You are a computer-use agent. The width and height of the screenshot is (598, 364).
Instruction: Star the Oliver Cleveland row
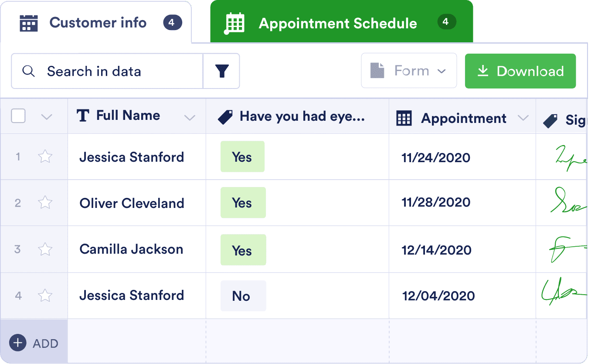point(45,203)
